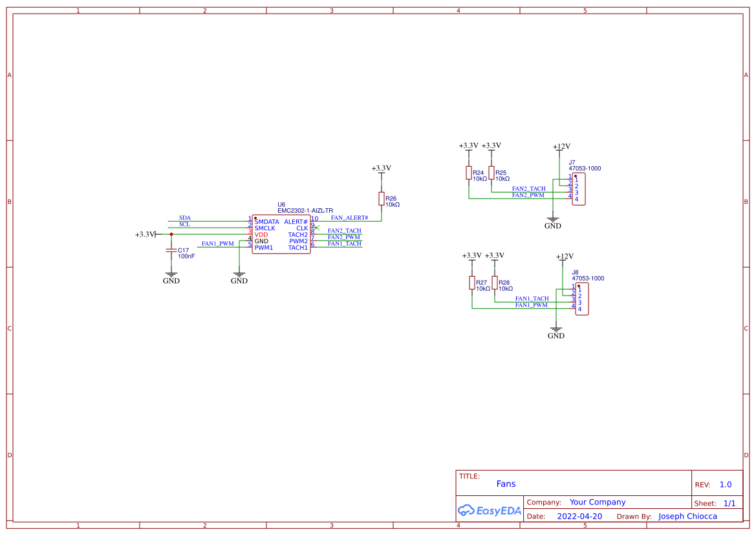The height and width of the screenshot is (536, 756).
Task: Click the REV 1.0 revision value
Action: tap(725, 484)
